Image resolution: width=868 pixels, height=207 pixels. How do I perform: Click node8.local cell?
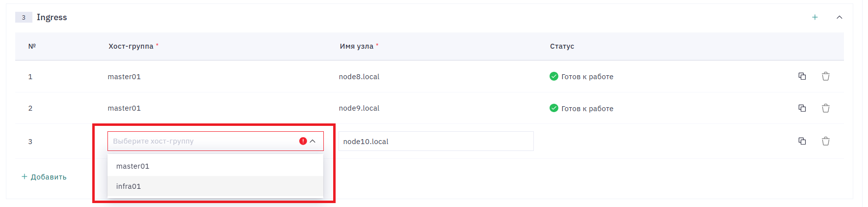tap(359, 77)
